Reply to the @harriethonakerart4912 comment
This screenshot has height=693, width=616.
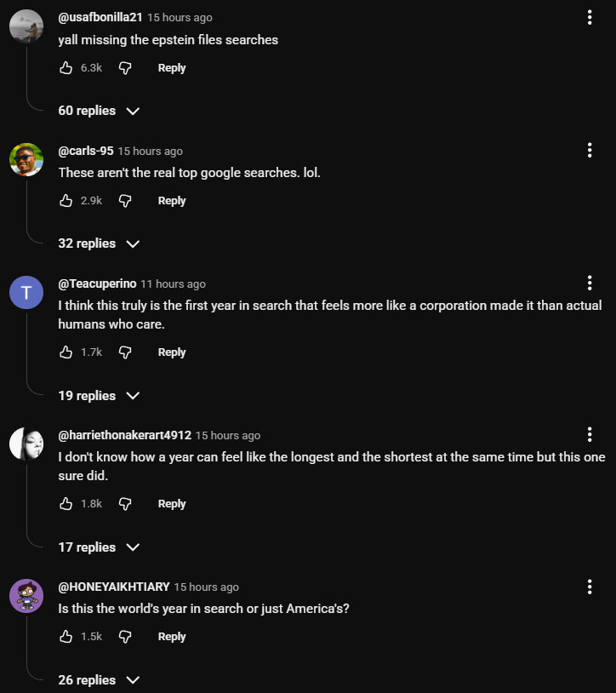pyautogui.click(x=172, y=504)
